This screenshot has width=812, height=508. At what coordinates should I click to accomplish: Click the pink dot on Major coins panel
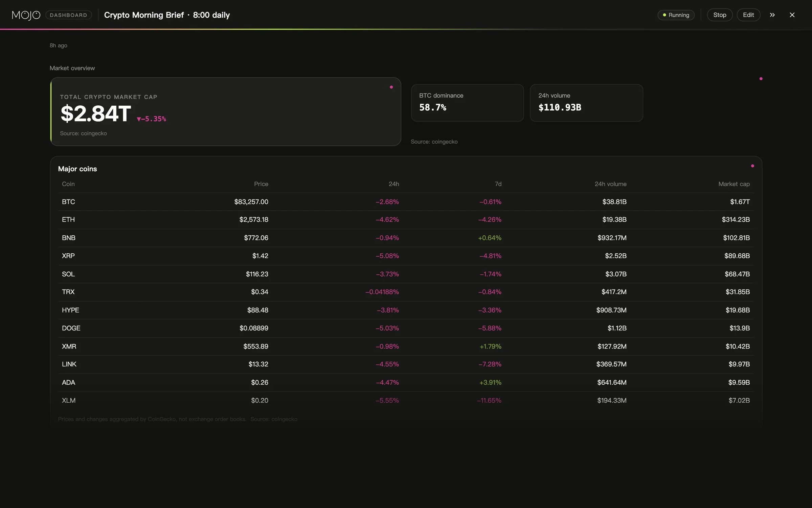752,166
